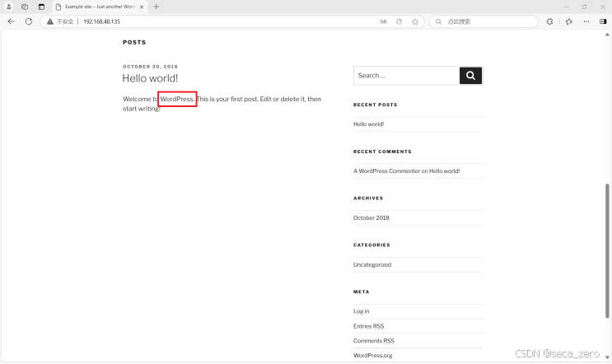The width and height of the screenshot is (612, 364).
Task: Open the Comments RSS link
Action: coord(373,341)
